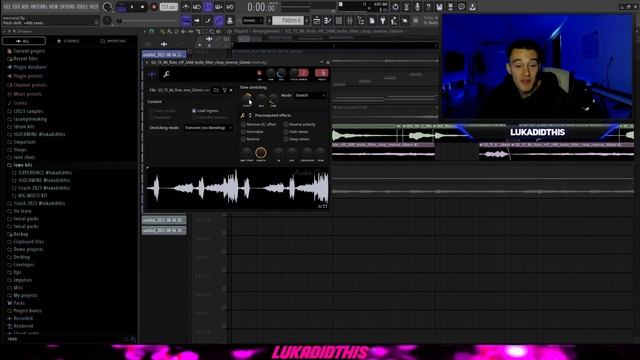Open the time stretching Mode dropdown
The height and width of the screenshot is (360, 640).
[x=310, y=95]
